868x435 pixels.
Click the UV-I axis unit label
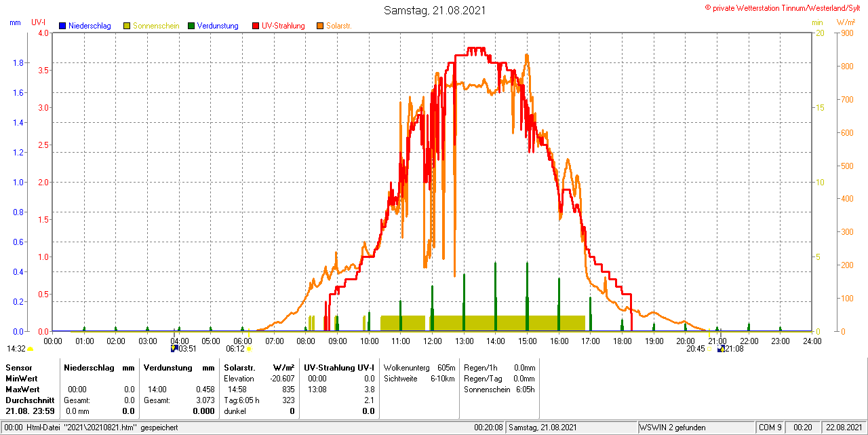coord(39,23)
